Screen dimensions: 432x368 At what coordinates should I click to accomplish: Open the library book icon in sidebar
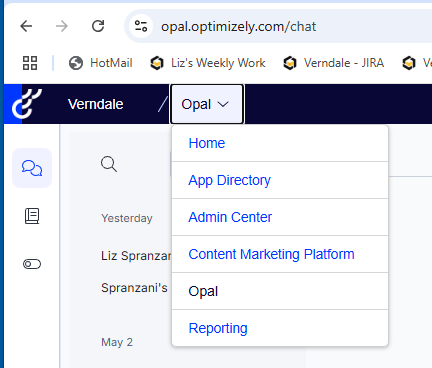(x=32, y=216)
